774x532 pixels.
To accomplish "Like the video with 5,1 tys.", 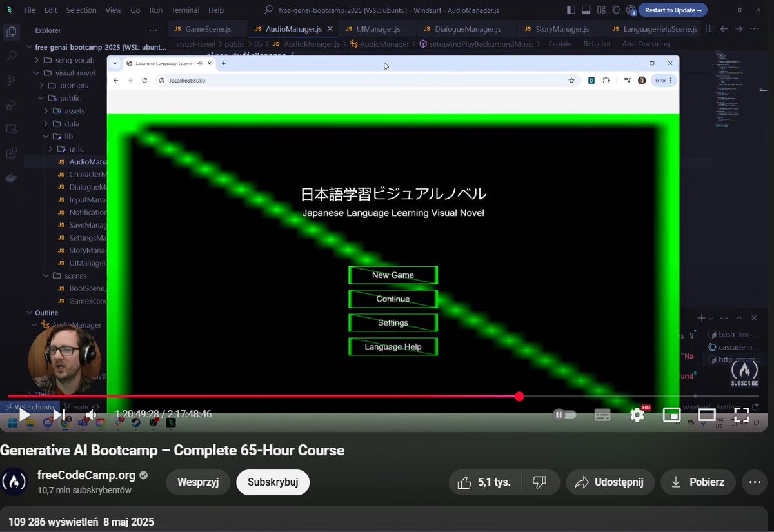I will coord(484,482).
